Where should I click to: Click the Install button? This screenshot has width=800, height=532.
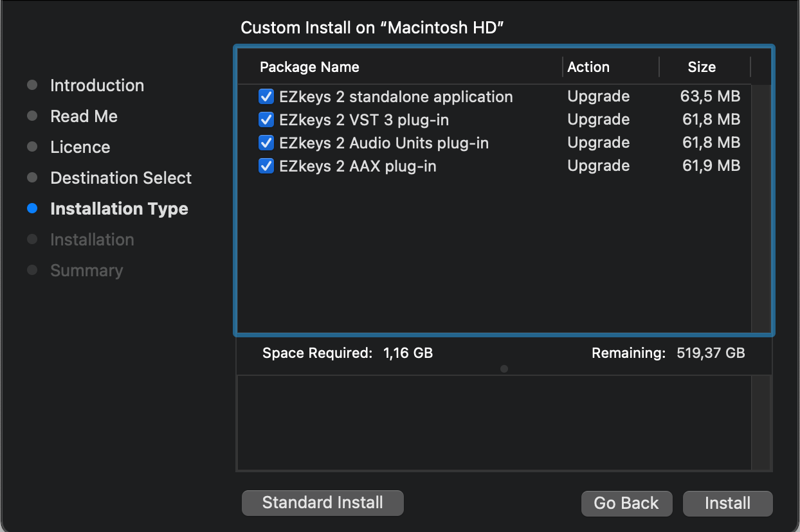[727, 503]
